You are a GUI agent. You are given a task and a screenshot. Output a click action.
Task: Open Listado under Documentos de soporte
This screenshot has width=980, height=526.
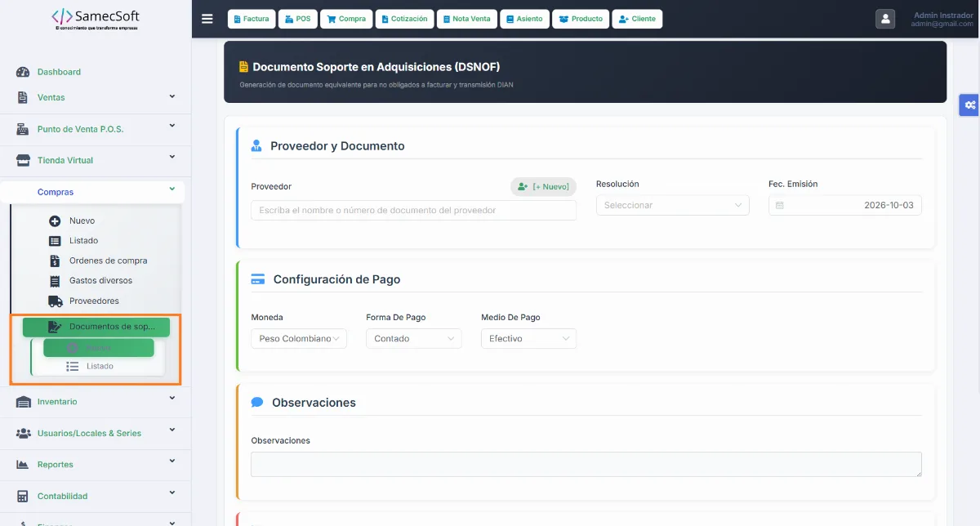pos(100,367)
